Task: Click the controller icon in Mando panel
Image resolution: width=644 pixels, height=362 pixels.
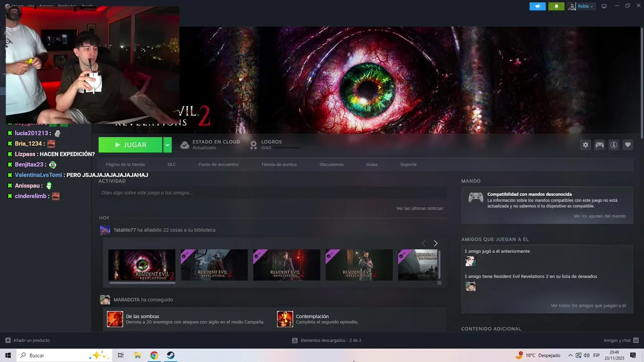Action: (x=475, y=198)
